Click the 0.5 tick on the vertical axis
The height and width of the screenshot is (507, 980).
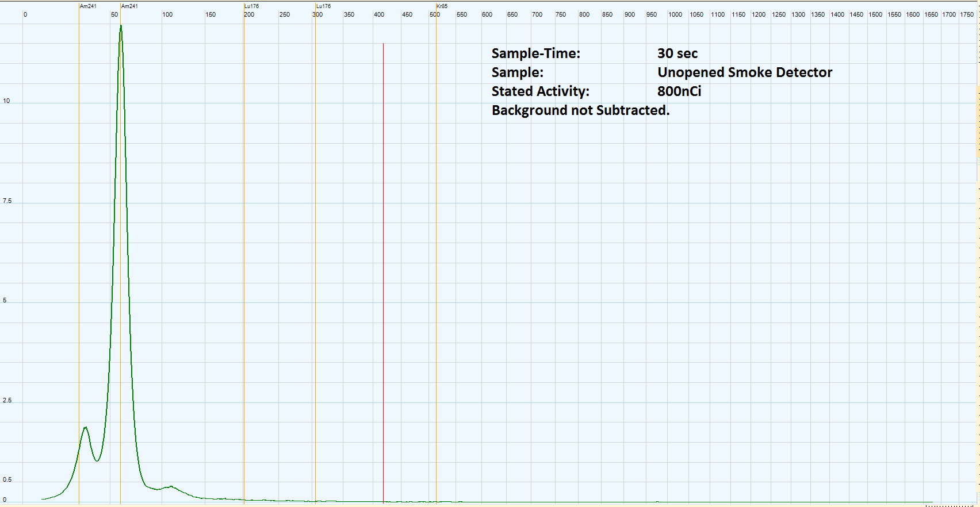click(7, 479)
